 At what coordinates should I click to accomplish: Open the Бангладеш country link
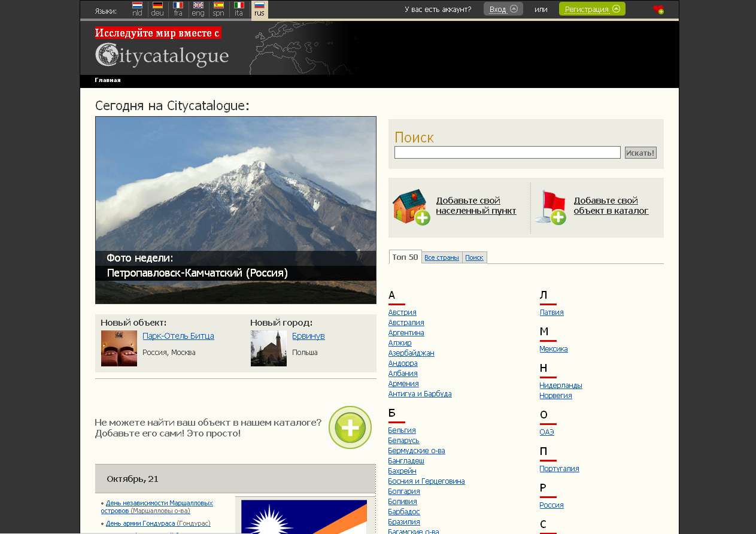pyautogui.click(x=406, y=461)
